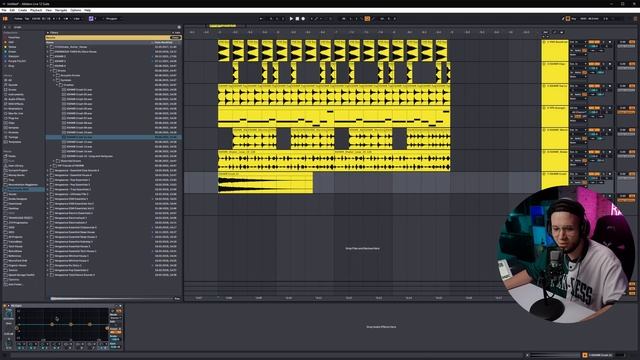
Task: Arm the Arrangement Record button
Action: [x=303, y=18]
